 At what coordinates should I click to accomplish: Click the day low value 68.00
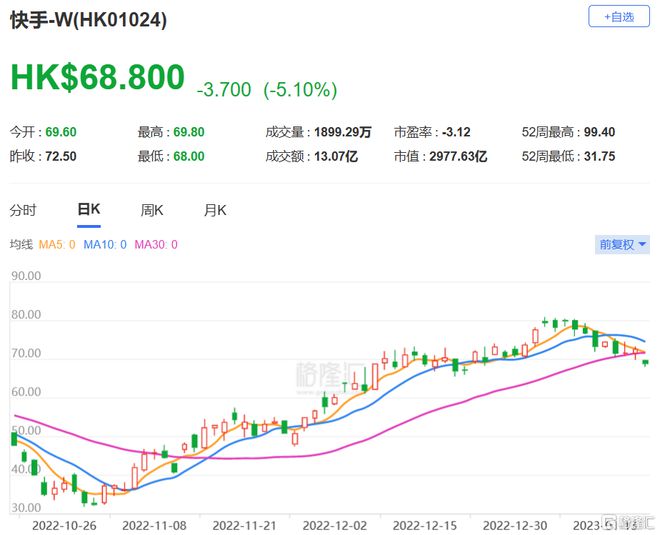click(x=189, y=157)
